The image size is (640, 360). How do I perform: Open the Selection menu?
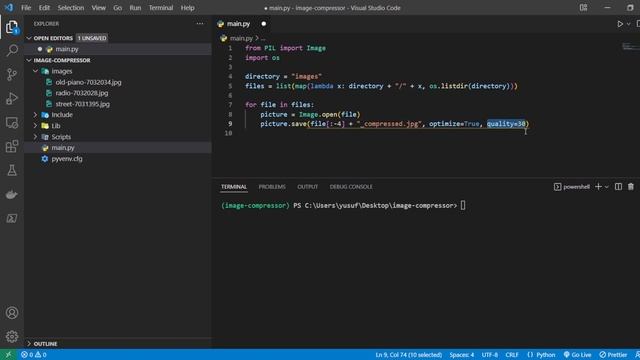[71, 8]
